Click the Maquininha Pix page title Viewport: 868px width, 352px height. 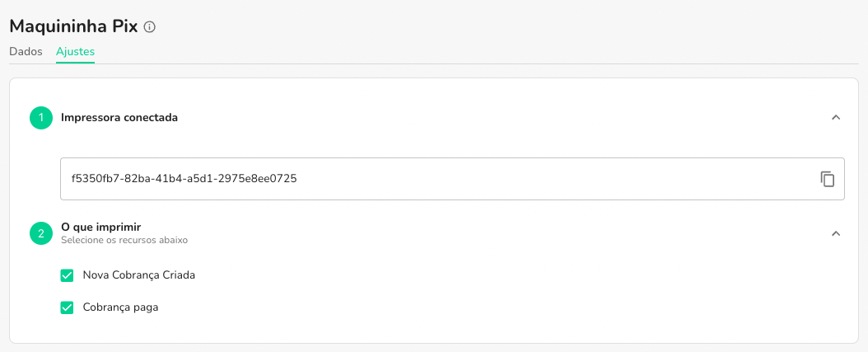73,26
